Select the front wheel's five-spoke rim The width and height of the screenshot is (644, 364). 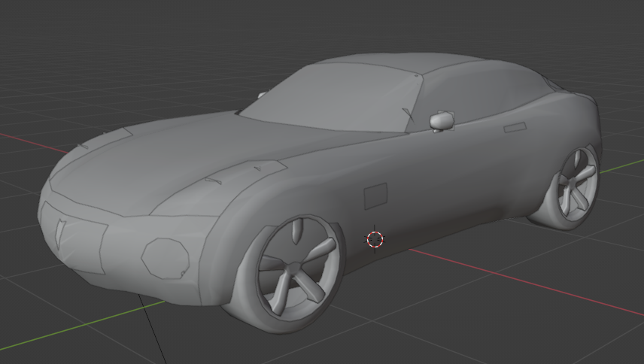pyautogui.click(x=298, y=267)
